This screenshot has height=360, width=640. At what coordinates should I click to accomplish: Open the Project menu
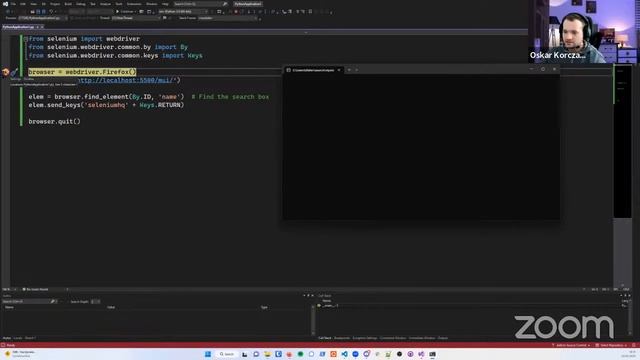pyautogui.click(x=55, y=4)
